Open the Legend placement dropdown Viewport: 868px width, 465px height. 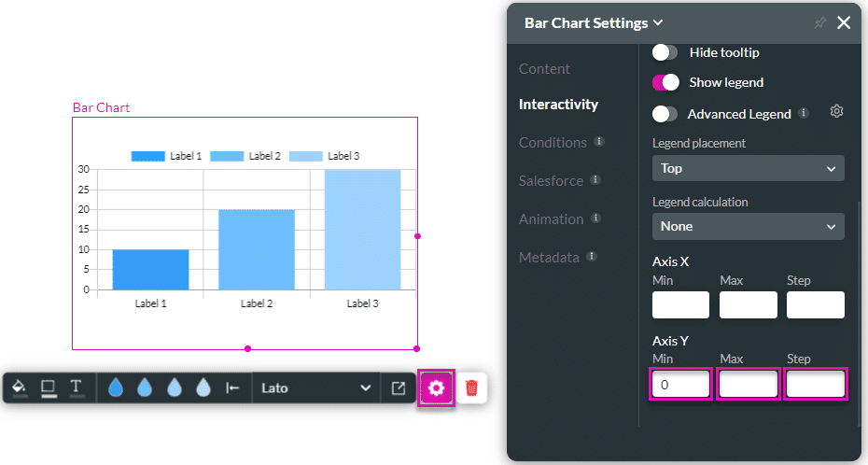748,168
